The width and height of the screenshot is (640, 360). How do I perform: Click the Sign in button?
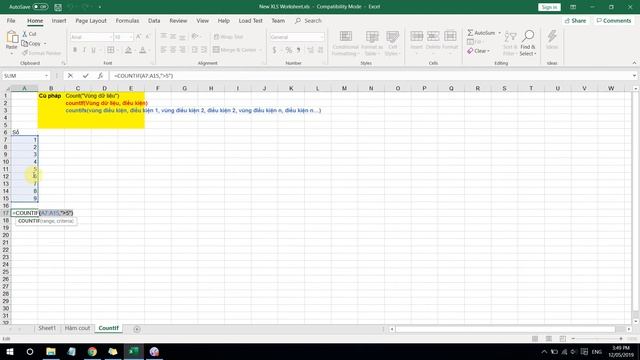tap(549, 7)
